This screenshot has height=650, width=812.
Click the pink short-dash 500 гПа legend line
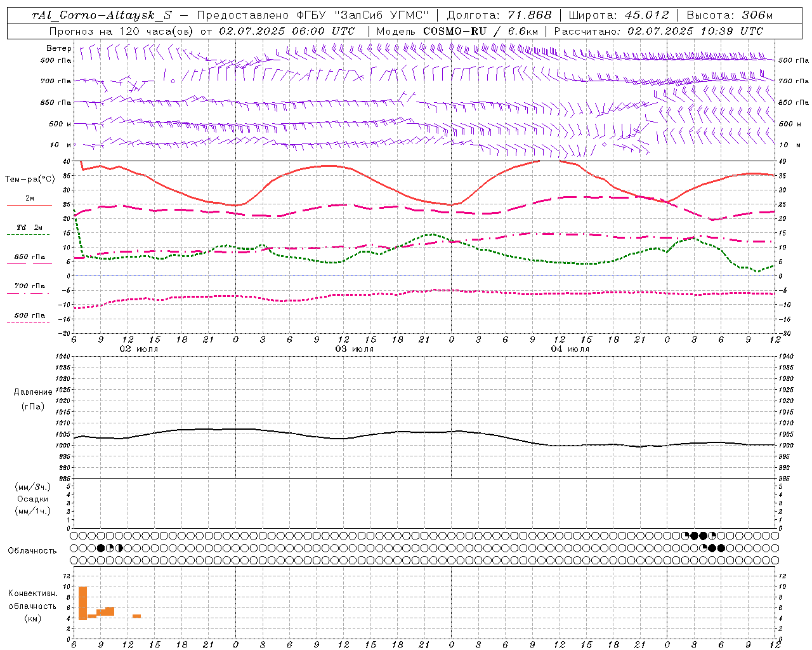pos(28,322)
